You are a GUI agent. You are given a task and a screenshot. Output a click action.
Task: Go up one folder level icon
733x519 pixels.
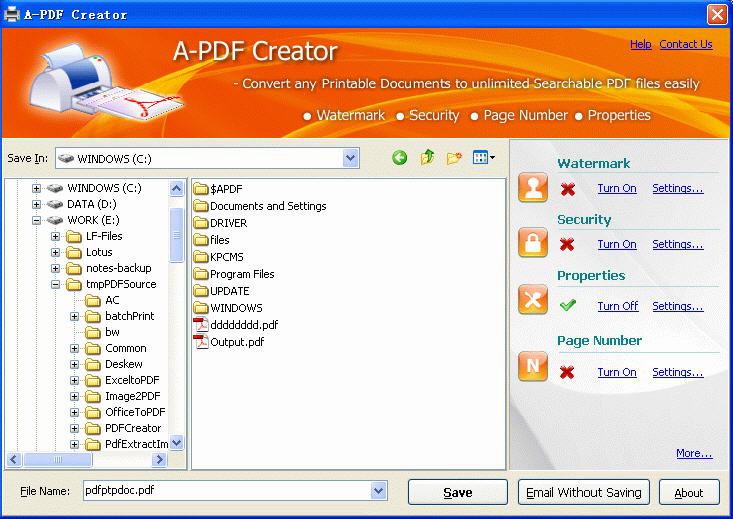point(427,158)
